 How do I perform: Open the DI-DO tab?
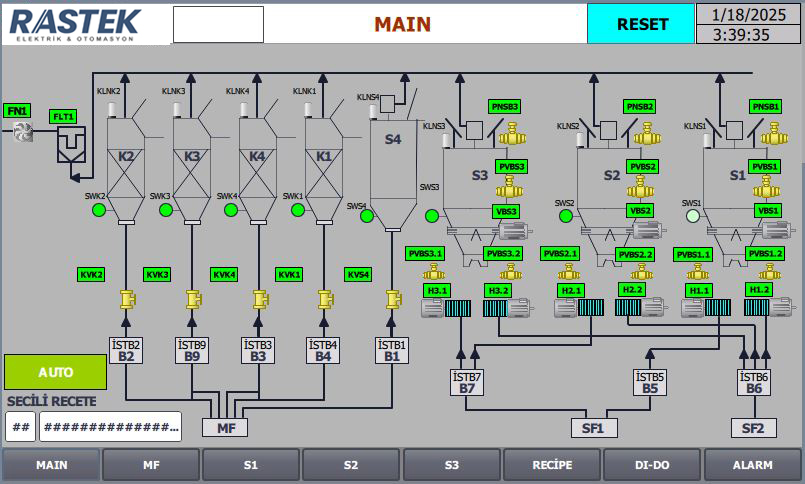651,465
